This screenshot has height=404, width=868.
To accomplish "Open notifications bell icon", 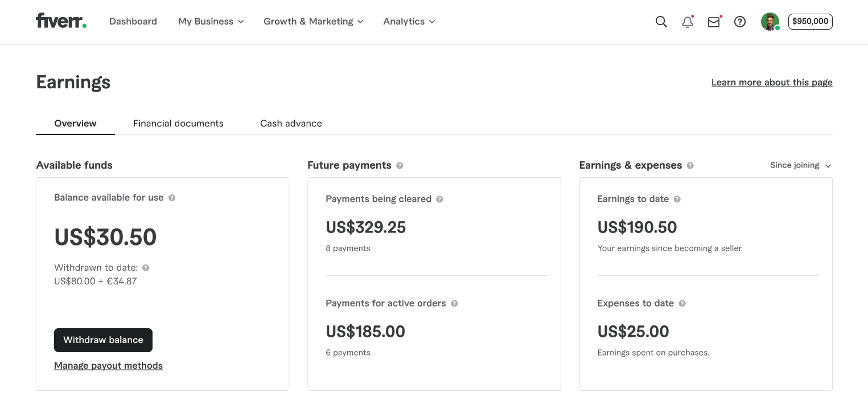I will pyautogui.click(x=688, y=22).
